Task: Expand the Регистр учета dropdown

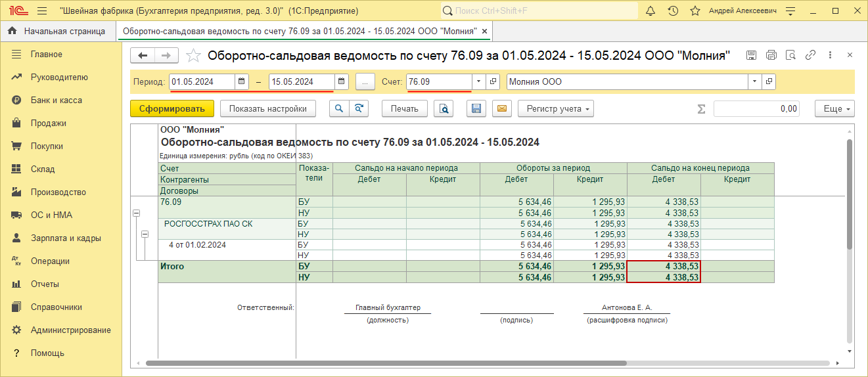Action: coord(555,109)
